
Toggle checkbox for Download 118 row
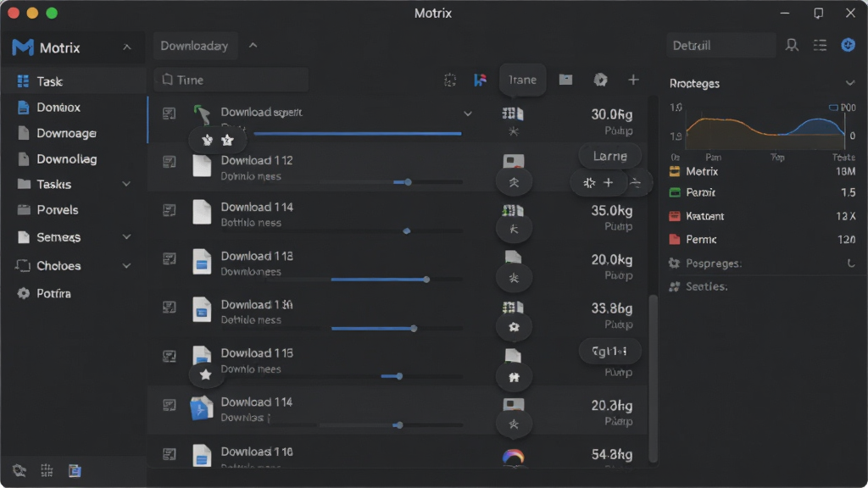170,258
